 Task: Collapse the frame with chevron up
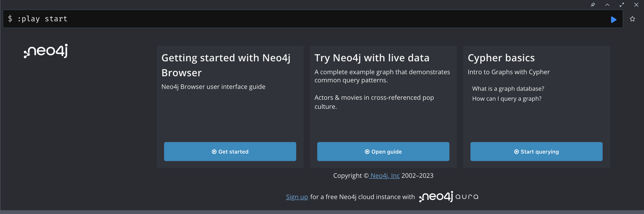[607, 5]
